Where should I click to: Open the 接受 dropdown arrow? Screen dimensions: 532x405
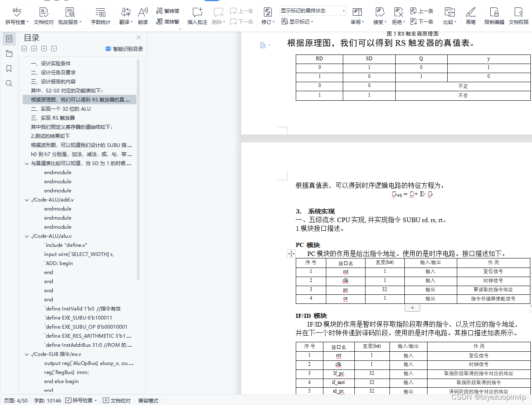(x=385, y=22)
